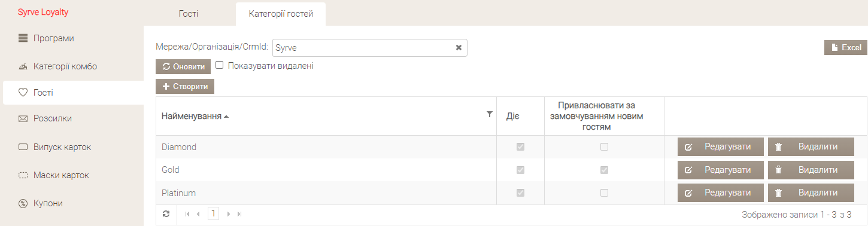868x226 pixels.
Task: Click the grid refresh icon in pager
Action: click(166, 213)
